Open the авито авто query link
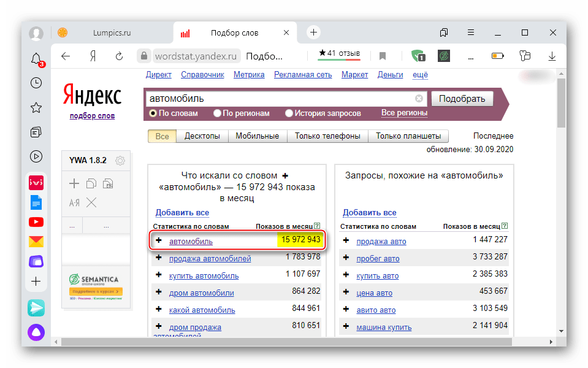This screenshot has height=368, width=588. point(376,310)
